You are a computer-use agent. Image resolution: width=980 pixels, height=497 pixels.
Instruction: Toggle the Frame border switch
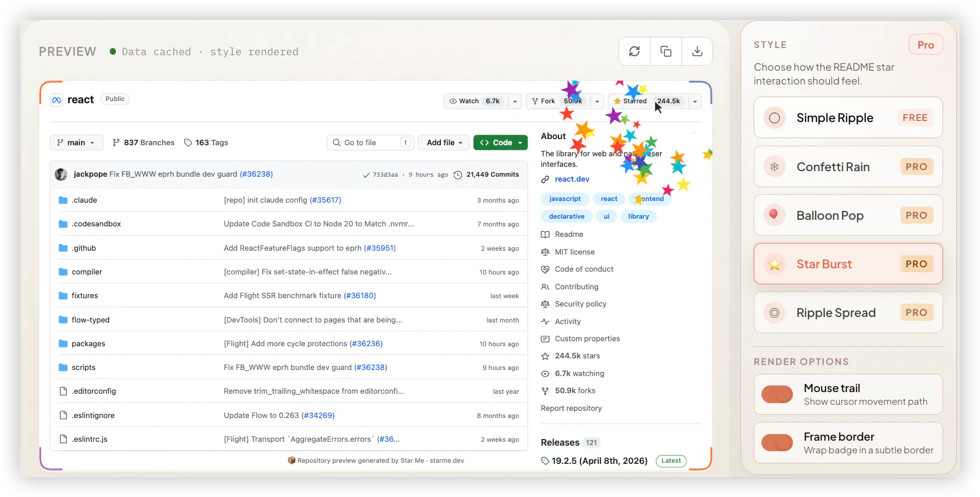(x=777, y=442)
